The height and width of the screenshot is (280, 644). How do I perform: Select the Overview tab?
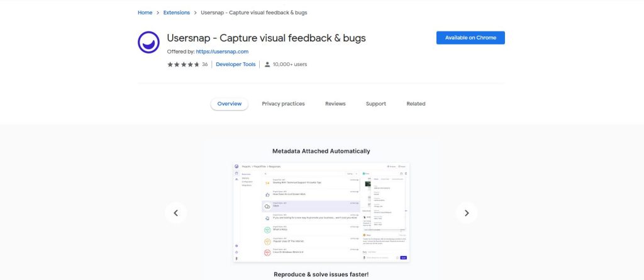[229, 104]
